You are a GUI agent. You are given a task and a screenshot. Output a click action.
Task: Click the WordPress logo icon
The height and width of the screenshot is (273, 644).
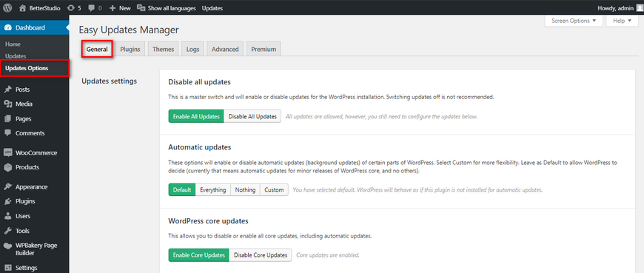[7, 8]
